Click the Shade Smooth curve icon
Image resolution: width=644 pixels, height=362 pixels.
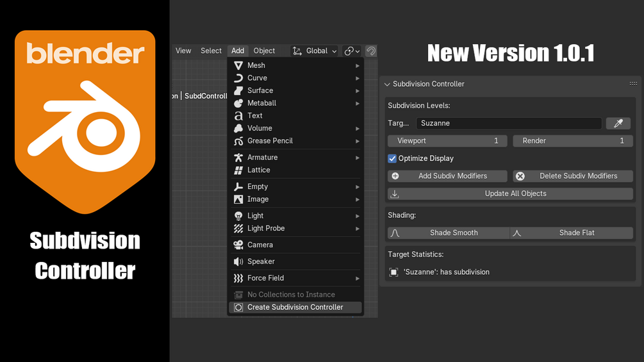[x=395, y=233]
